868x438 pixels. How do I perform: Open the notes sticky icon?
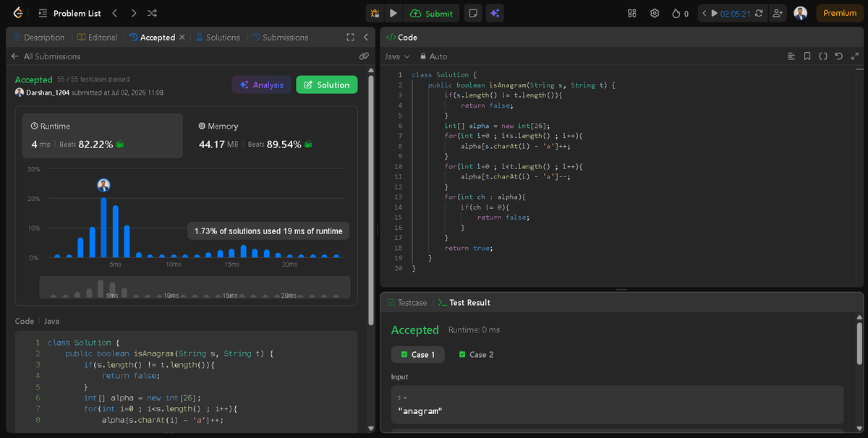(x=472, y=13)
